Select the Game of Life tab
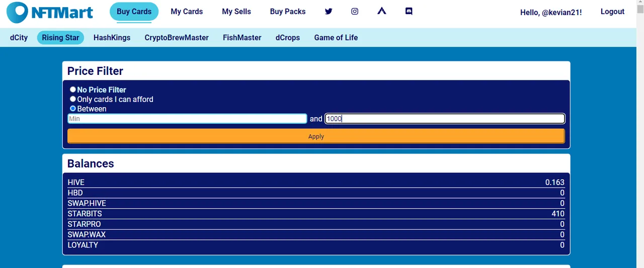The height and width of the screenshot is (268, 644). coord(336,38)
